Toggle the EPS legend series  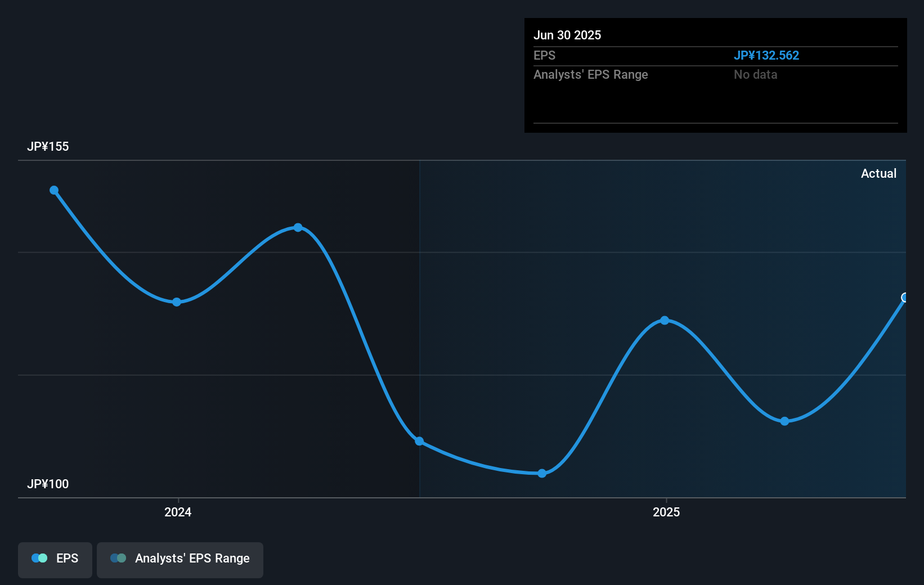[55, 560]
